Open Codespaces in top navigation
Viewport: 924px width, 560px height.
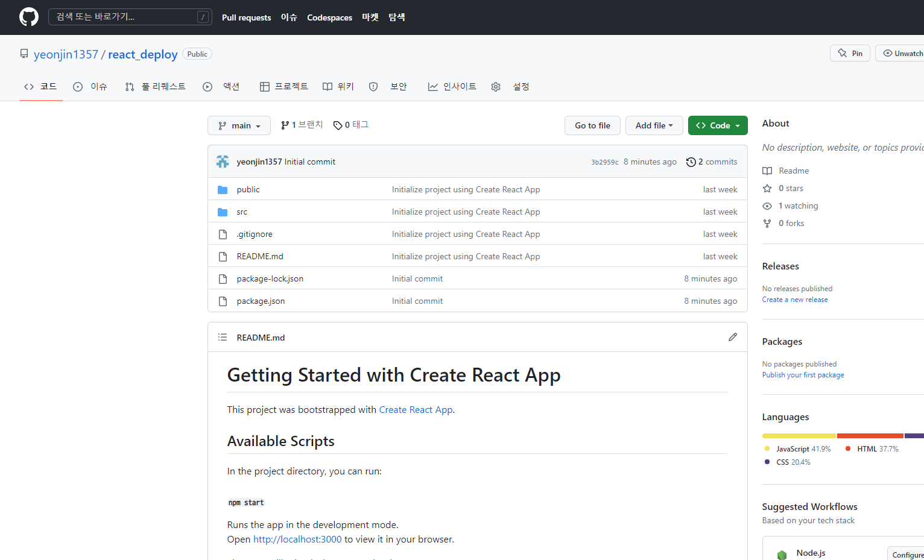point(329,17)
